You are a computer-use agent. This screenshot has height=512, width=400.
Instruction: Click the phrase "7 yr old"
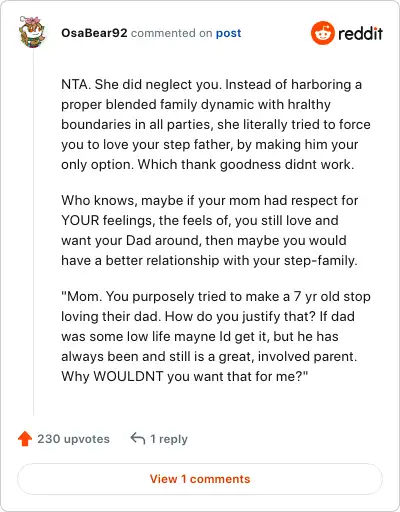(x=318, y=297)
